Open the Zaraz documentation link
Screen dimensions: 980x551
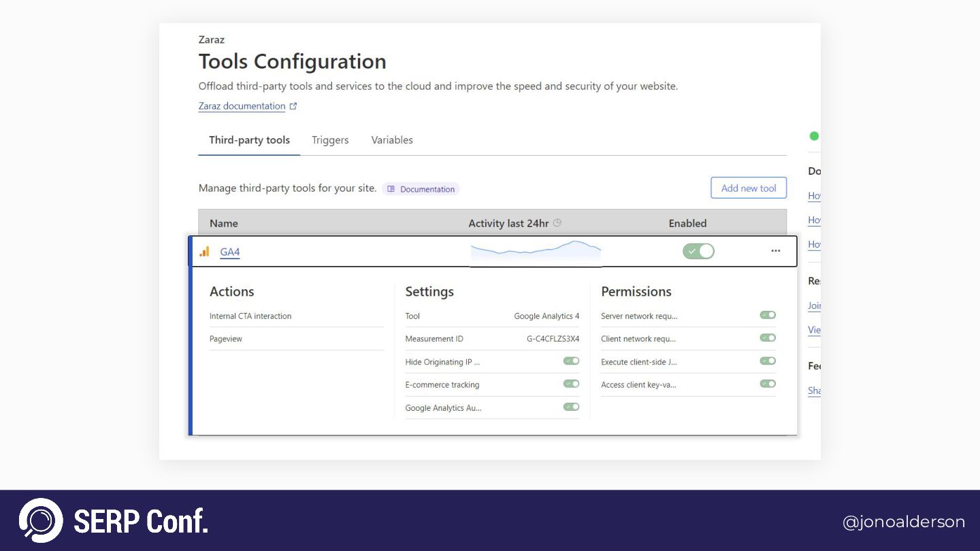pyautogui.click(x=242, y=106)
